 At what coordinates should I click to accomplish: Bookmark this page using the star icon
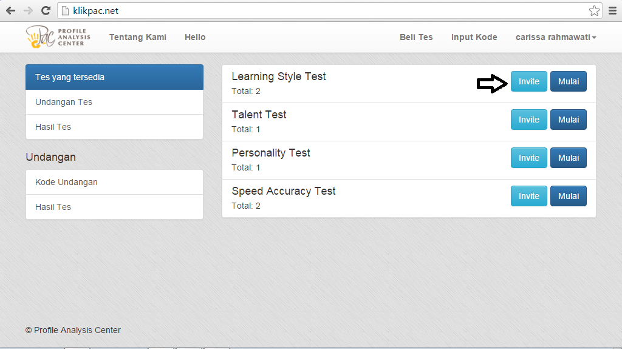click(x=594, y=10)
